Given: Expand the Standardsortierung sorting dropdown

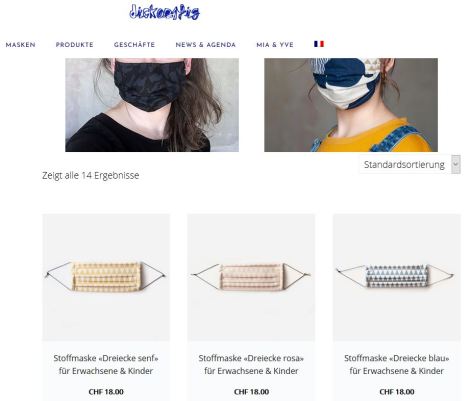Looking at the screenshot, I should pos(410,164).
